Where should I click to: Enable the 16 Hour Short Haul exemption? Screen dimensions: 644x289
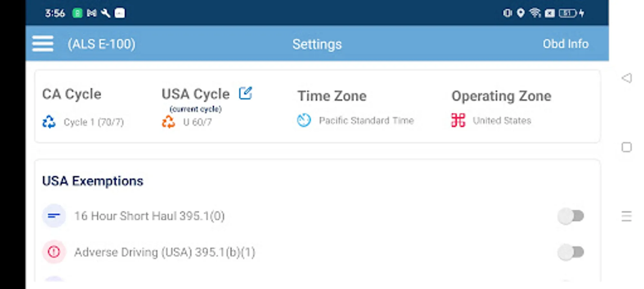click(571, 216)
